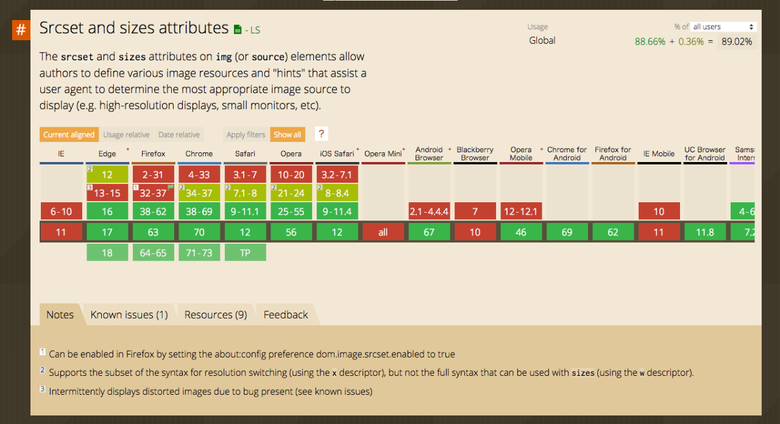Click the LS specification document icon

point(237,31)
